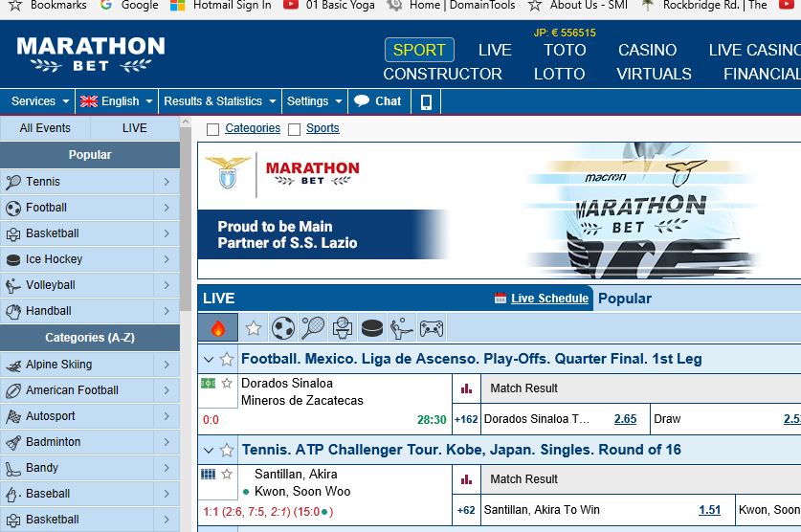Filter live events by tennis racket icon

(x=313, y=328)
